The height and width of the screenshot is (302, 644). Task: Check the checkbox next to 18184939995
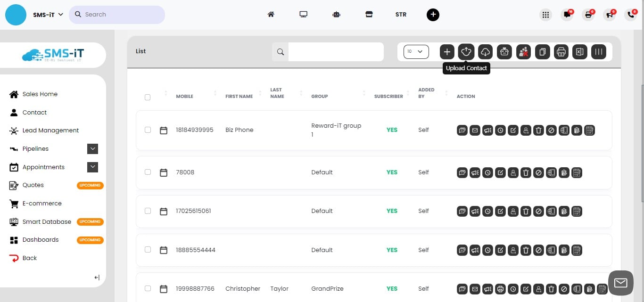tap(148, 130)
